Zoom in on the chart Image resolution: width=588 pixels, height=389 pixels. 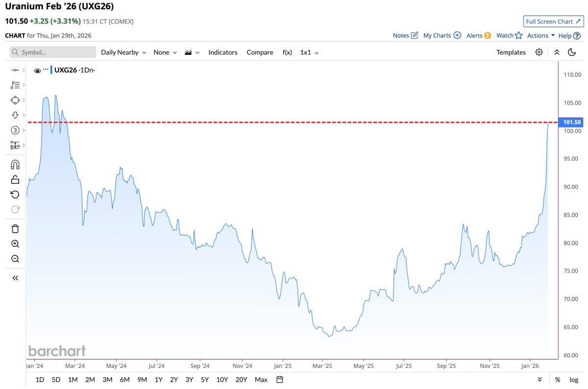click(15, 244)
